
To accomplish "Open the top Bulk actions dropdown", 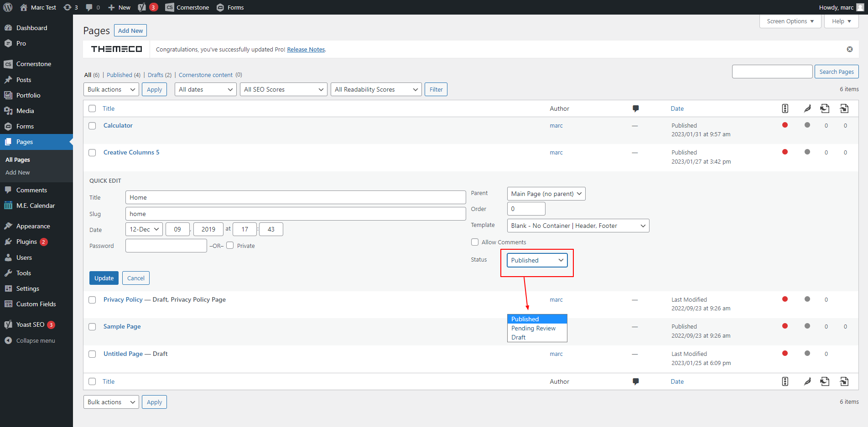I will [111, 89].
